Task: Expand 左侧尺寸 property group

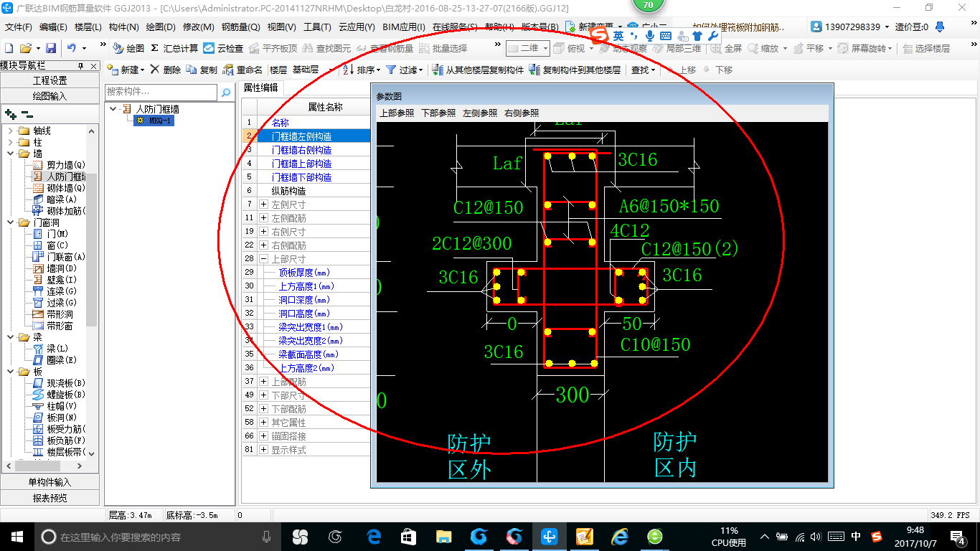Action: point(264,204)
